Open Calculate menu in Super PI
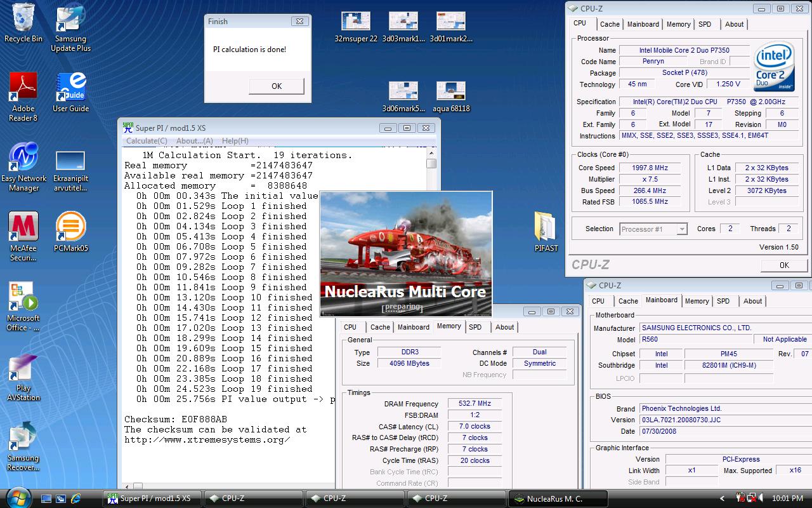The width and height of the screenshot is (812, 508). tap(147, 141)
